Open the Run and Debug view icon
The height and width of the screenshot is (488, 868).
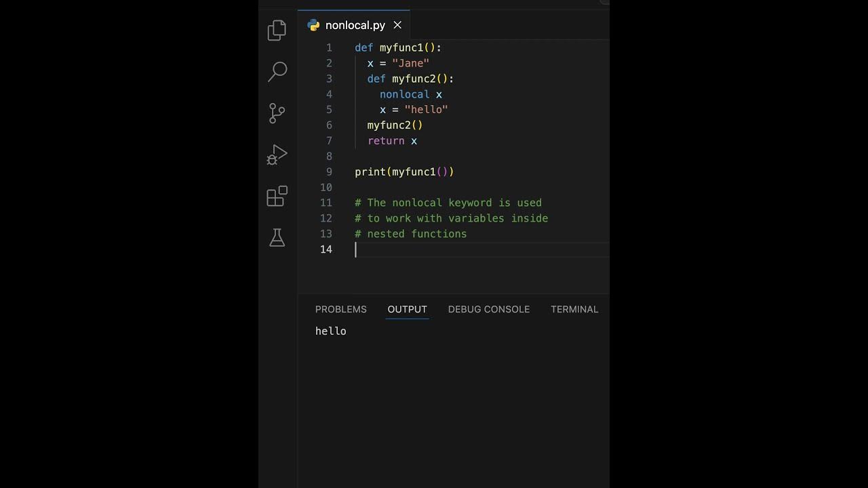(x=277, y=155)
